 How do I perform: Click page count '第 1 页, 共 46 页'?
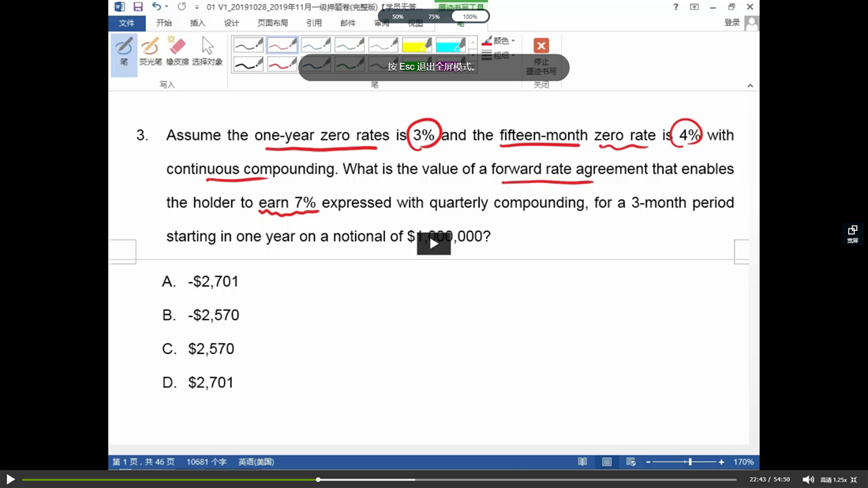144,462
